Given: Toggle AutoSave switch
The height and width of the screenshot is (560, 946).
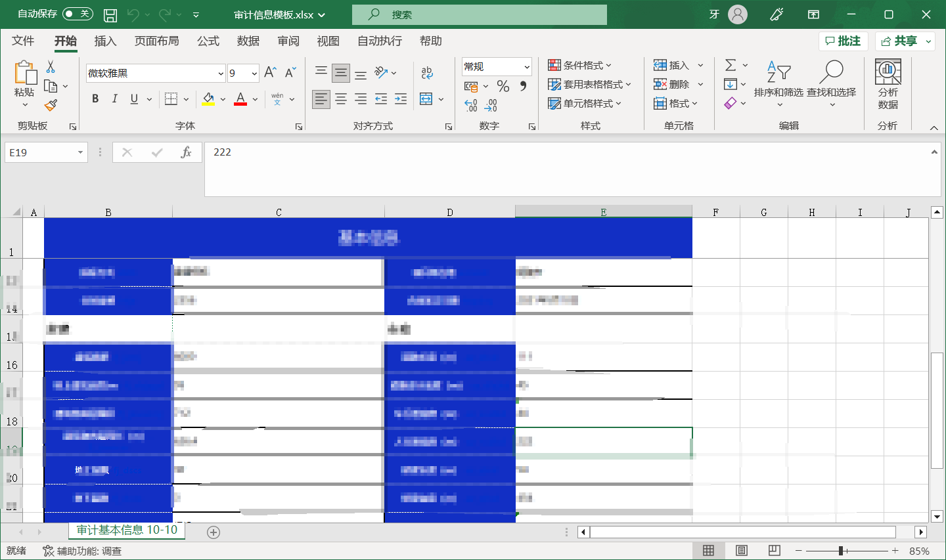Looking at the screenshot, I should [x=78, y=14].
